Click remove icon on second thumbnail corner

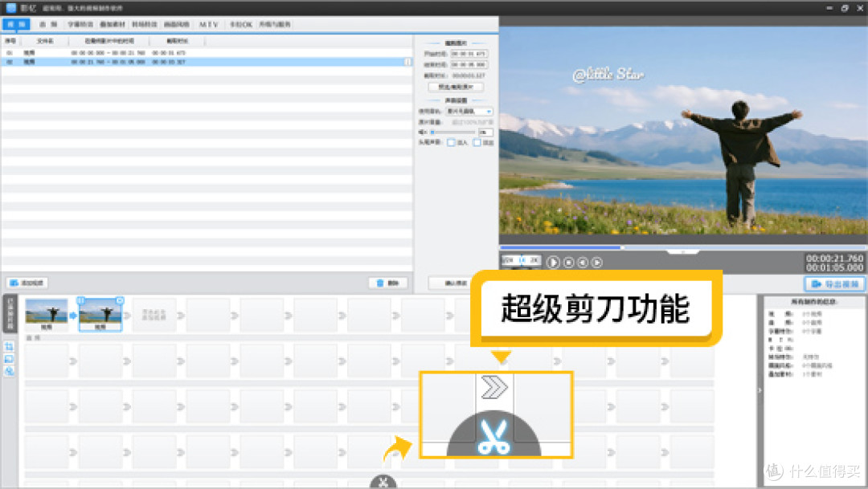pos(120,300)
